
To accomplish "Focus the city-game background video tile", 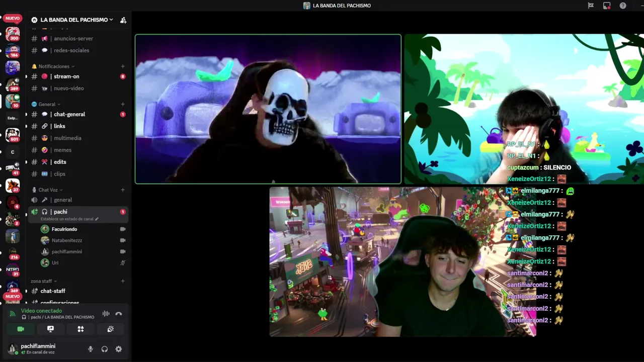I will (403, 262).
